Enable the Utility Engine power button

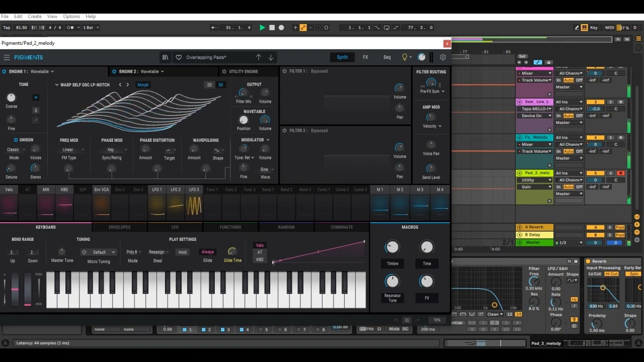(224, 71)
